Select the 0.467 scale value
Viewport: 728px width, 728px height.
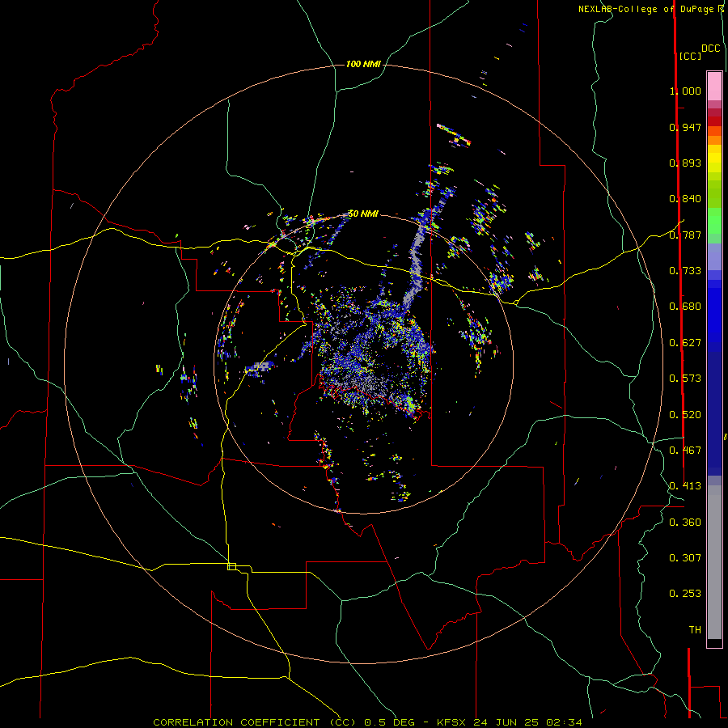(x=685, y=451)
